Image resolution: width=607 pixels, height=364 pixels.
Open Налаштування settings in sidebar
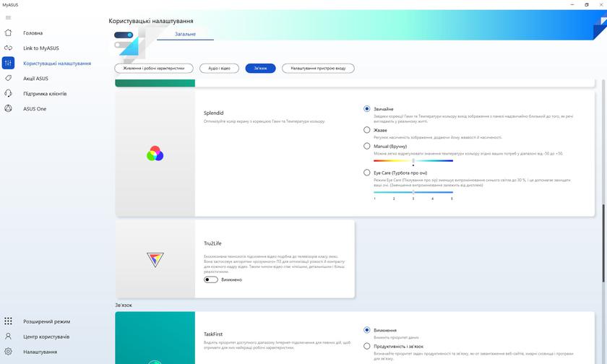coord(40,352)
